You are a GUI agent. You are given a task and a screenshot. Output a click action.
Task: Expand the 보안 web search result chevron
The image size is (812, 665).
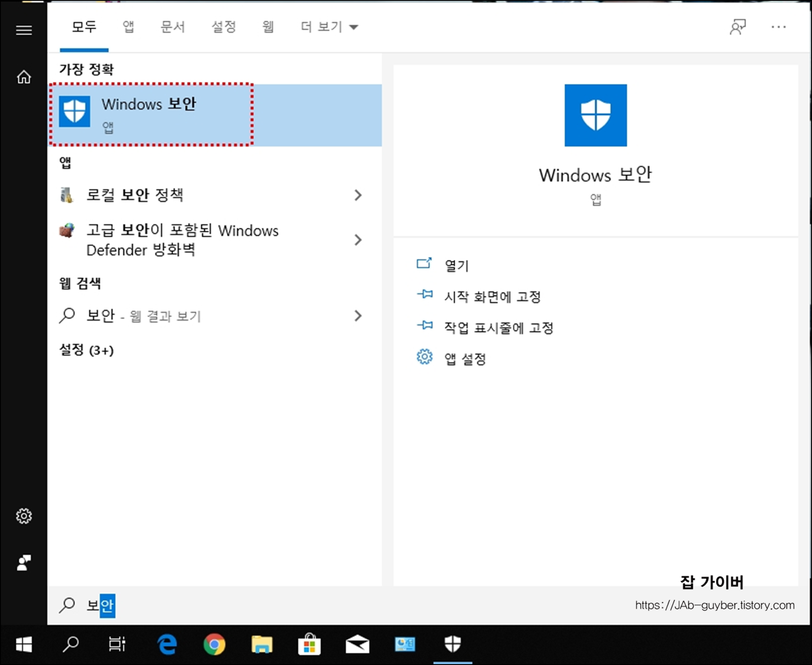358,316
